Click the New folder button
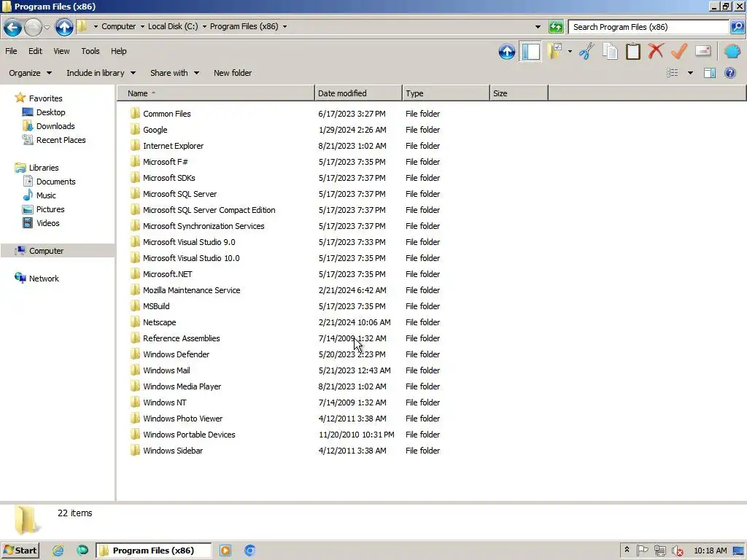Image resolution: width=747 pixels, height=560 pixels. 233,73
